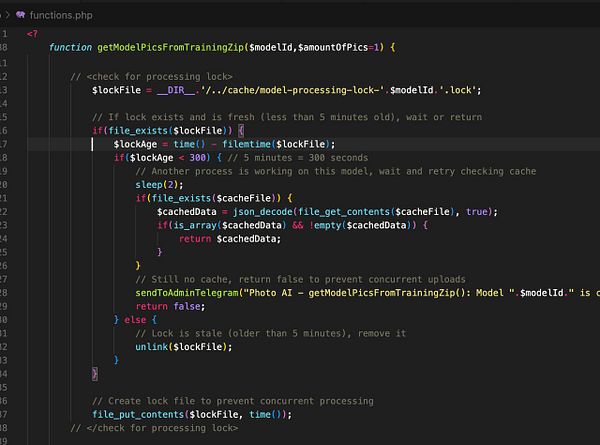The image size is (600, 445).
Task: Click the 'Lock is stale' comment
Action: [271, 333]
